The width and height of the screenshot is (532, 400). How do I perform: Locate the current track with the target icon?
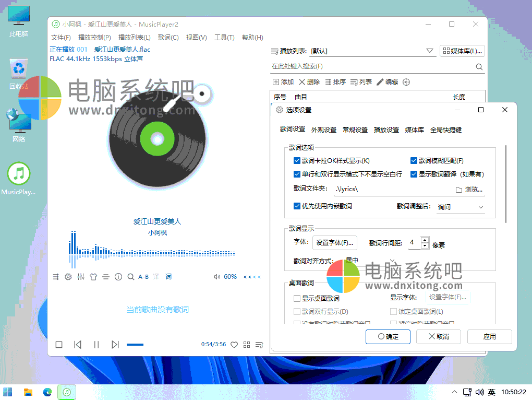[x=406, y=82]
